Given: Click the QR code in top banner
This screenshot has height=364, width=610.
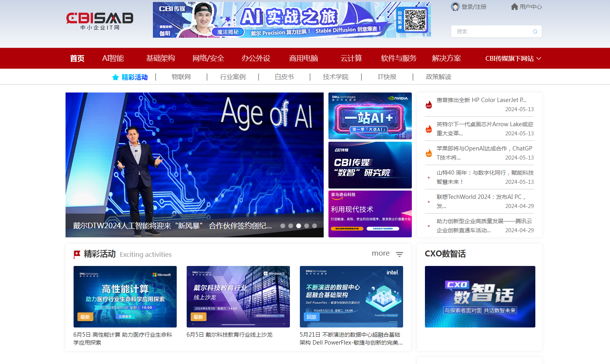Looking at the screenshot, I should (415, 20).
